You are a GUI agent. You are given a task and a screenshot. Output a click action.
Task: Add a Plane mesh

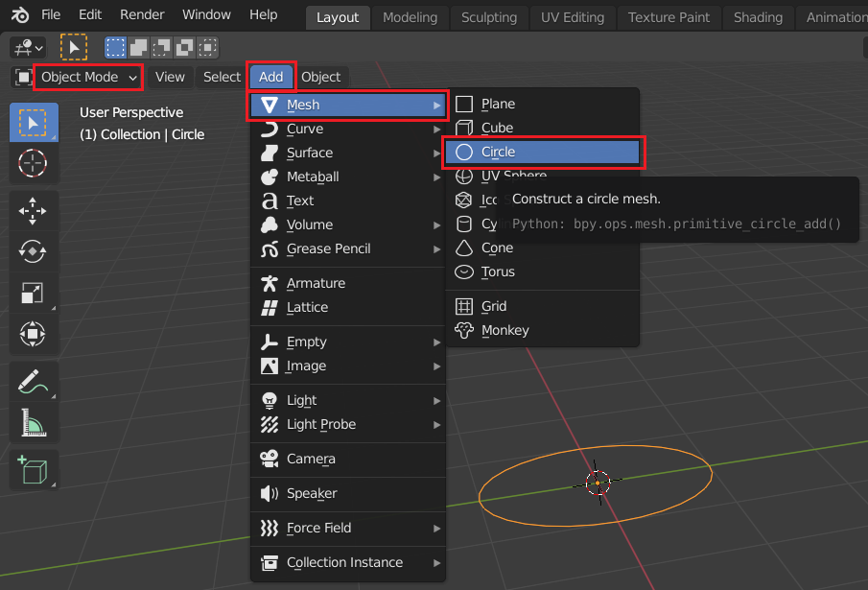543,104
